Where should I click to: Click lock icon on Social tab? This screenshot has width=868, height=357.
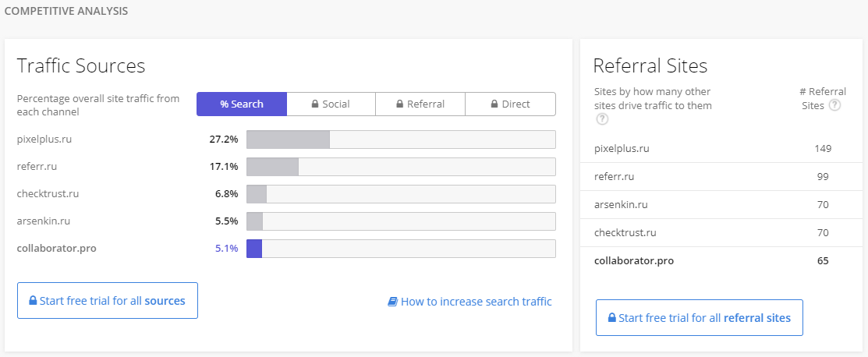click(x=315, y=104)
